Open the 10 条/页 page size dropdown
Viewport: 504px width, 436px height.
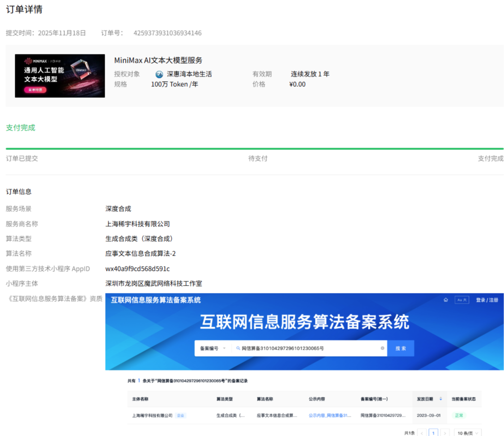[468, 433]
